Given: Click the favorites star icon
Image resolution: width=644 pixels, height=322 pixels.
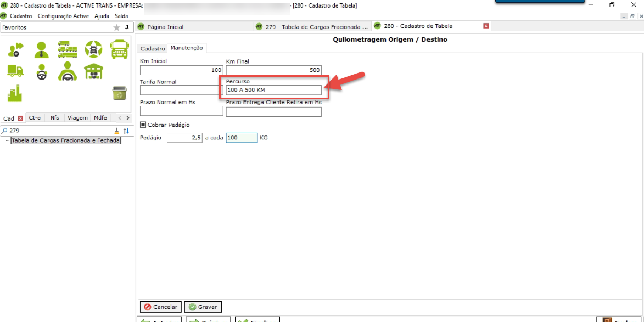Looking at the screenshot, I should tap(116, 27).
